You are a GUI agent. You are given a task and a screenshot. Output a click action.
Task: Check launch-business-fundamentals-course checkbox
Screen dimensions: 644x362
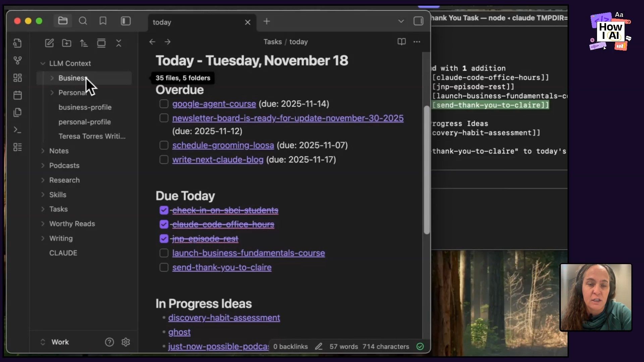tap(164, 253)
